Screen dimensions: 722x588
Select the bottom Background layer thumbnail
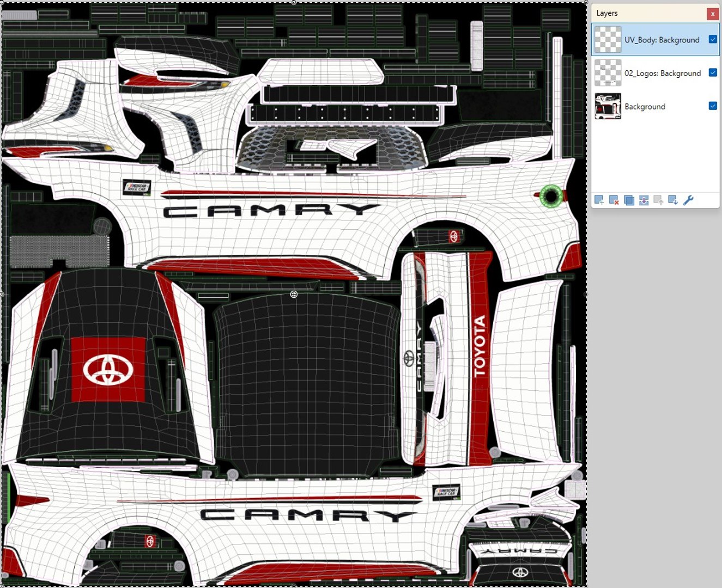(x=608, y=106)
